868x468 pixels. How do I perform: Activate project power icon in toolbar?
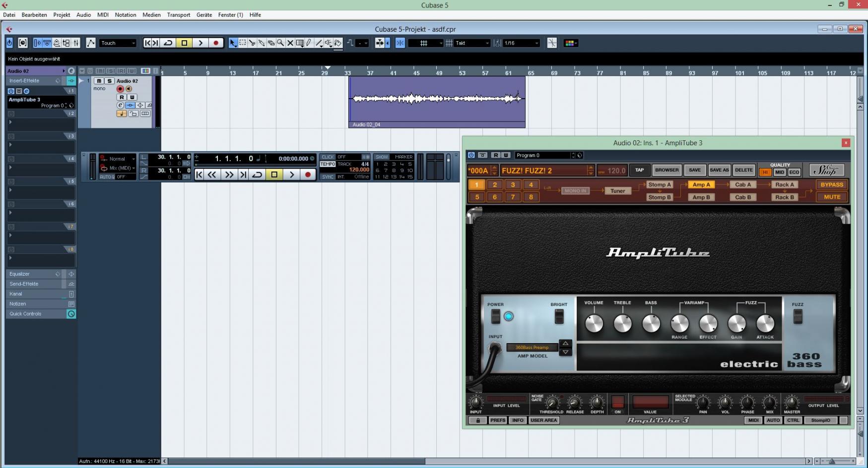(9, 43)
